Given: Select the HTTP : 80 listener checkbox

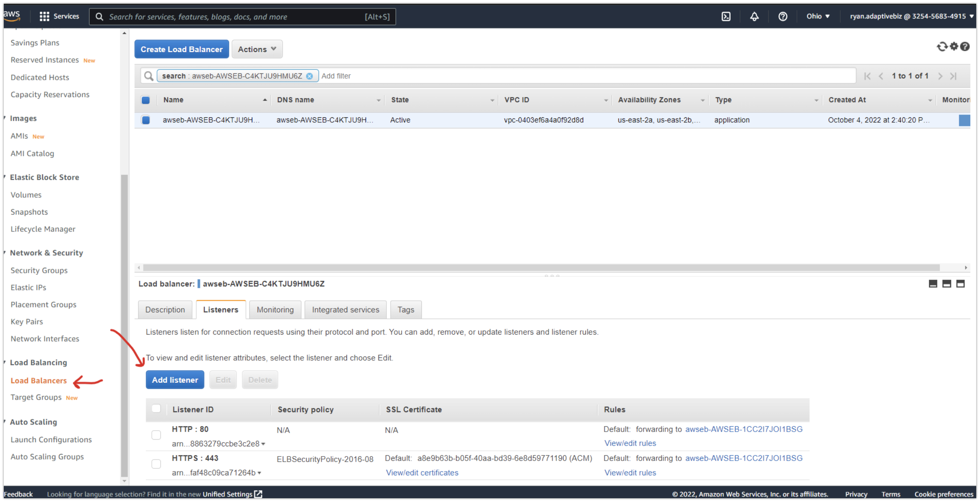Looking at the screenshot, I should click(156, 435).
